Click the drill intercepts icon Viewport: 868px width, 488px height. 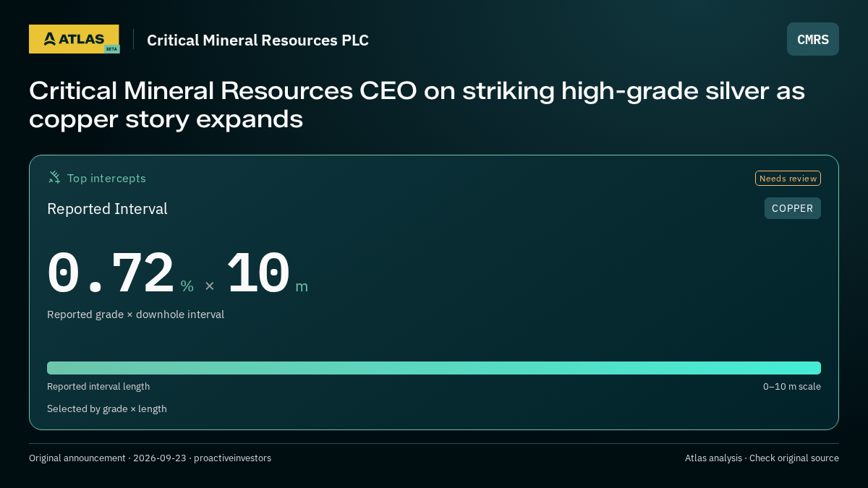tap(54, 177)
